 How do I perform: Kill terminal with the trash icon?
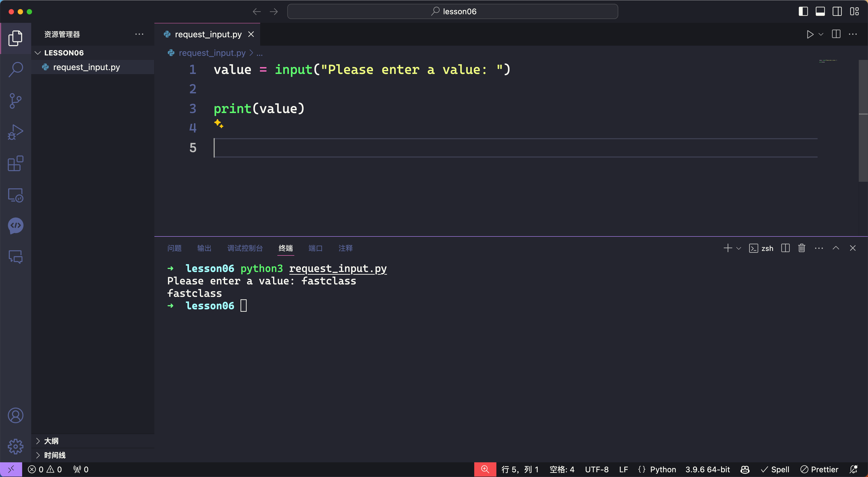click(x=802, y=248)
